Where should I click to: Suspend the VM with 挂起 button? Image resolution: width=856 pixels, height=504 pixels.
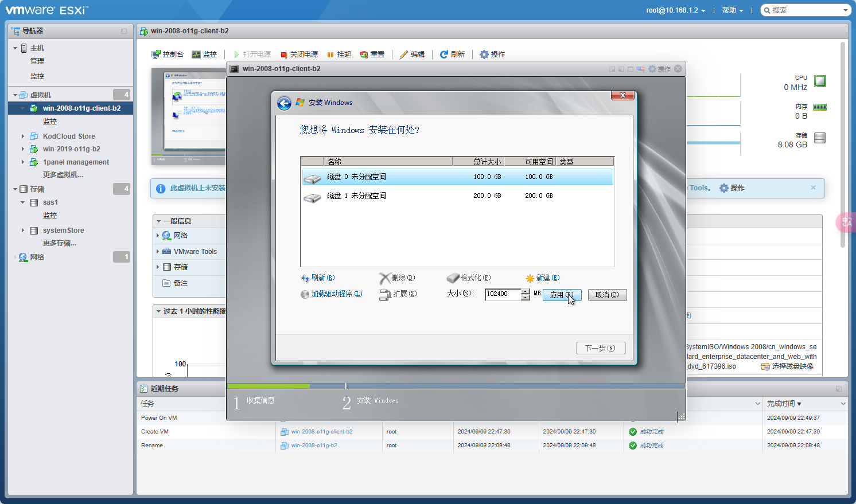tap(339, 54)
